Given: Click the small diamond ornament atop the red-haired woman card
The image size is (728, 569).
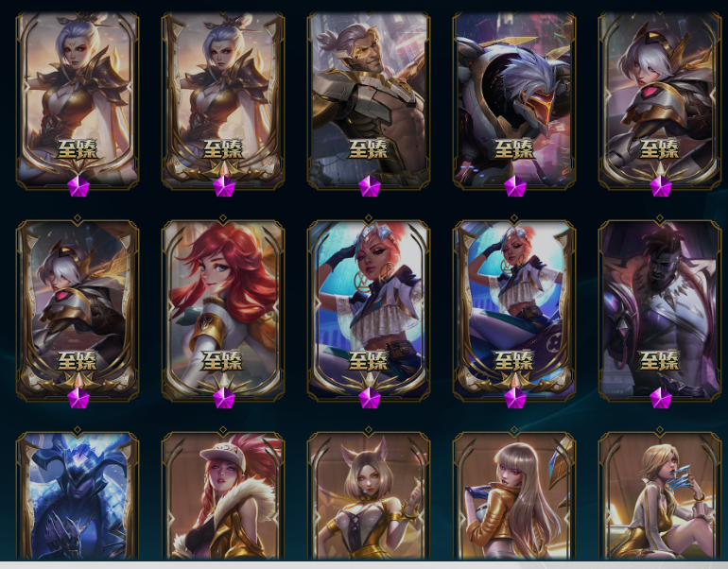Looking at the screenshot, I should pos(223,218).
